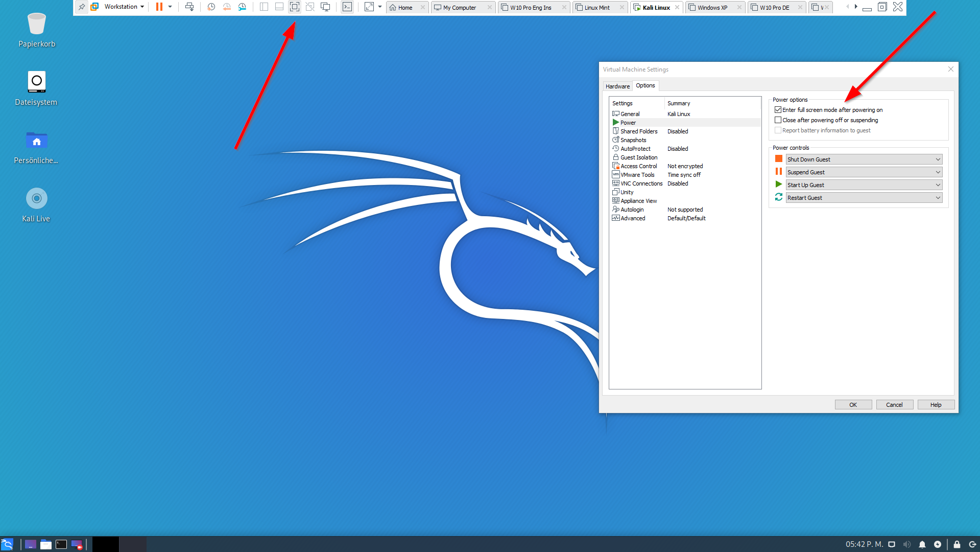Click the Help button in settings dialog
The image size is (980, 552).
coord(936,405)
